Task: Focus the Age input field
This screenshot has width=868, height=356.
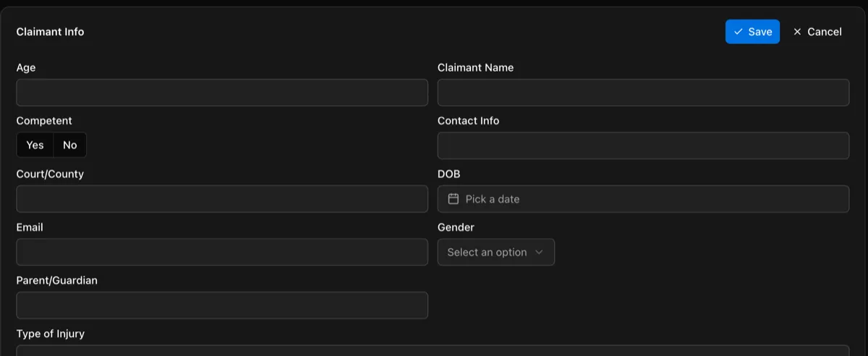Action: pos(222,93)
